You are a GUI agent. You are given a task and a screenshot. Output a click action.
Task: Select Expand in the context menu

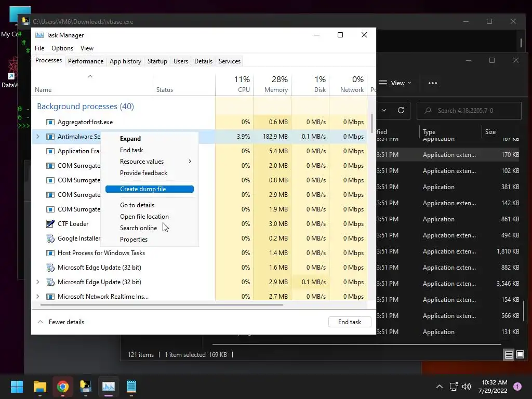pyautogui.click(x=150, y=139)
